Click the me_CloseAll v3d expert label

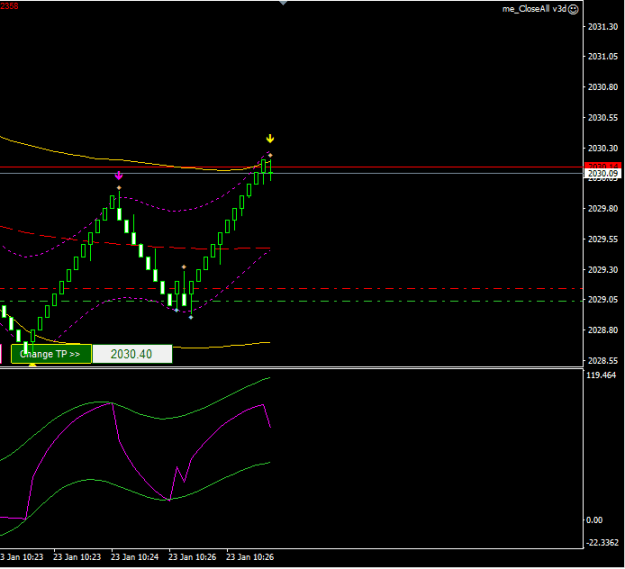(534, 9)
